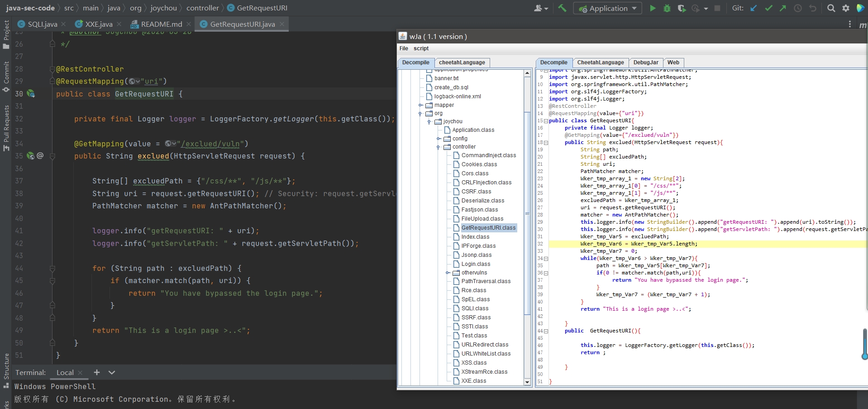Open the Application run configuration dropdown
This screenshot has width=868, height=409.
pyautogui.click(x=608, y=8)
